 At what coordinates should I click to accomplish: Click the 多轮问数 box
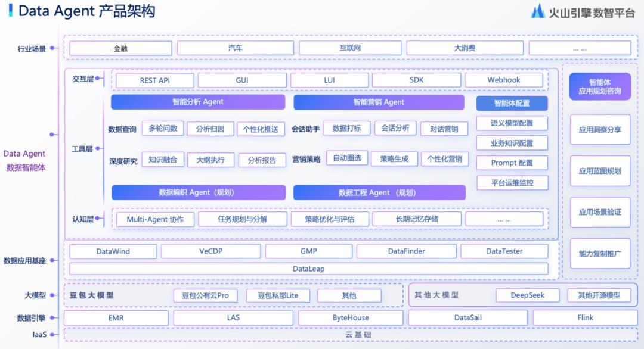pos(163,129)
